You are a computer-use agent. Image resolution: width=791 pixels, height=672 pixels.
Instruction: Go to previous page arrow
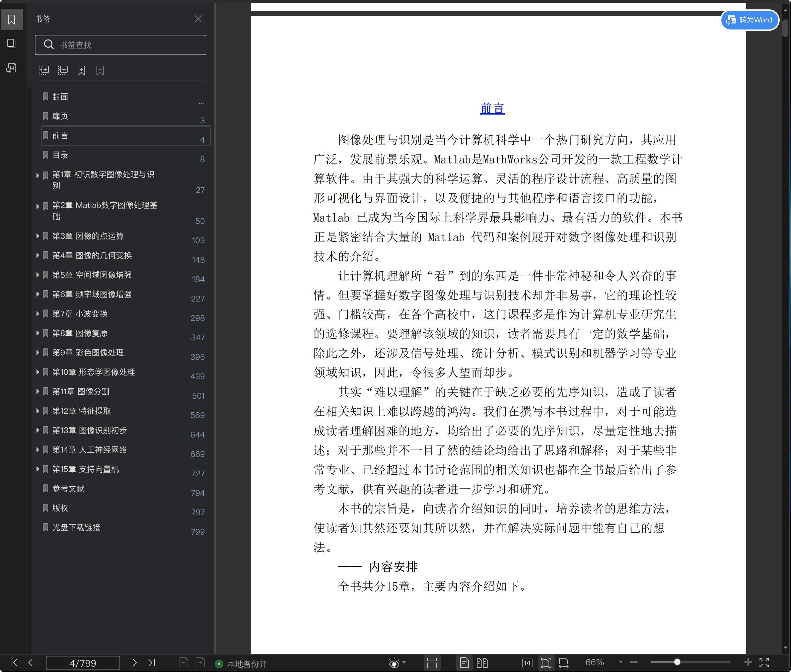31,663
